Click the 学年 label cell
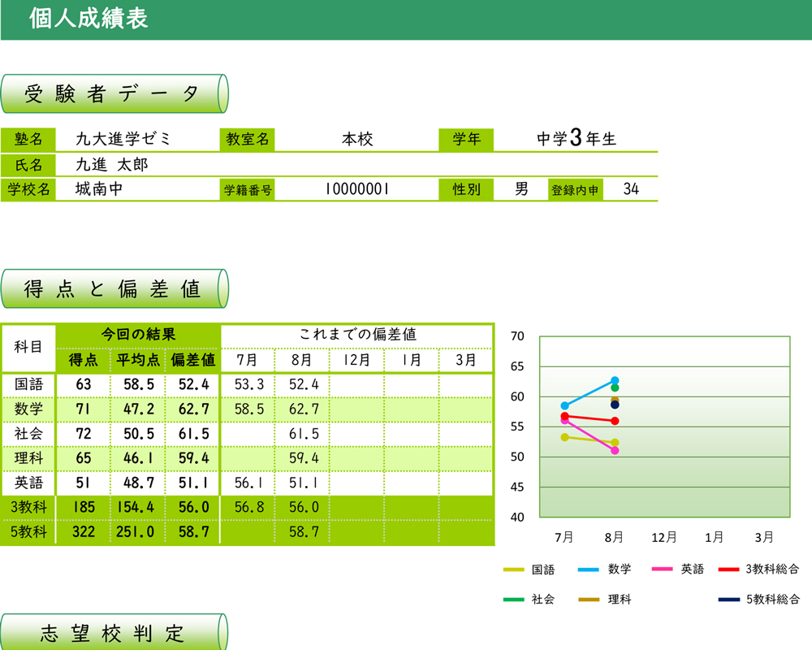The height and width of the screenshot is (650, 812). coord(466,140)
